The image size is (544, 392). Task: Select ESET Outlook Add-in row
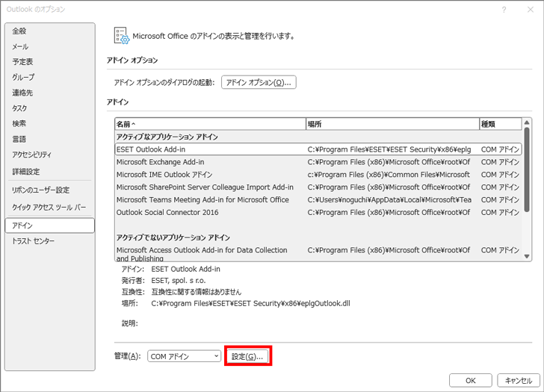tap(318, 149)
